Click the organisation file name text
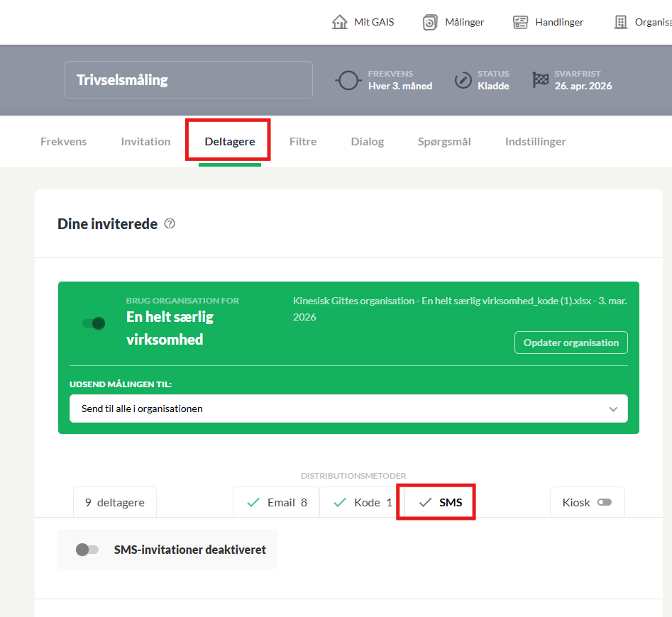The image size is (672, 617). click(x=460, y=308)
